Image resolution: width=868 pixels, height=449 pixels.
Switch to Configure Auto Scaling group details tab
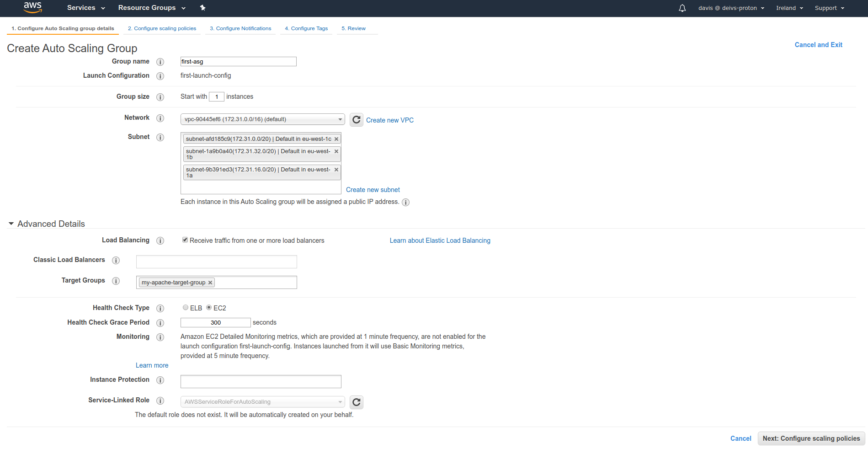point(63,28)
